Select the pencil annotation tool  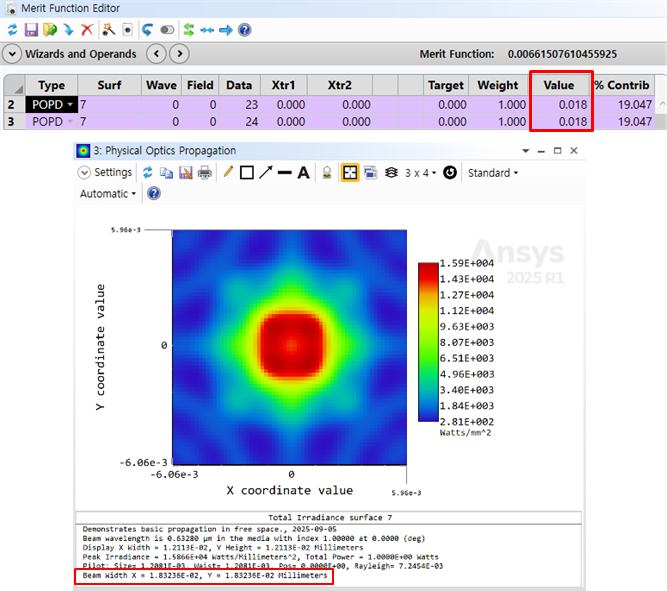pyautogui.click(x=228, y=172)
